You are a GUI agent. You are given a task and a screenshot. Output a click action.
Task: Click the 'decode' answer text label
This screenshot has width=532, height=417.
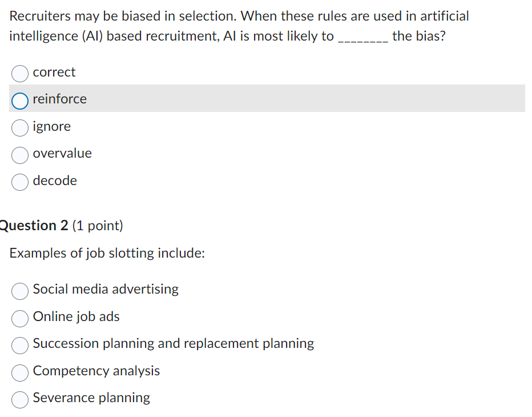tap(54, 181)
